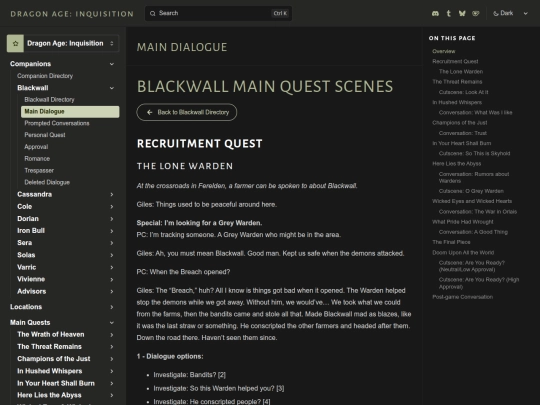Open Romance page in sidebar

(37, 159)
